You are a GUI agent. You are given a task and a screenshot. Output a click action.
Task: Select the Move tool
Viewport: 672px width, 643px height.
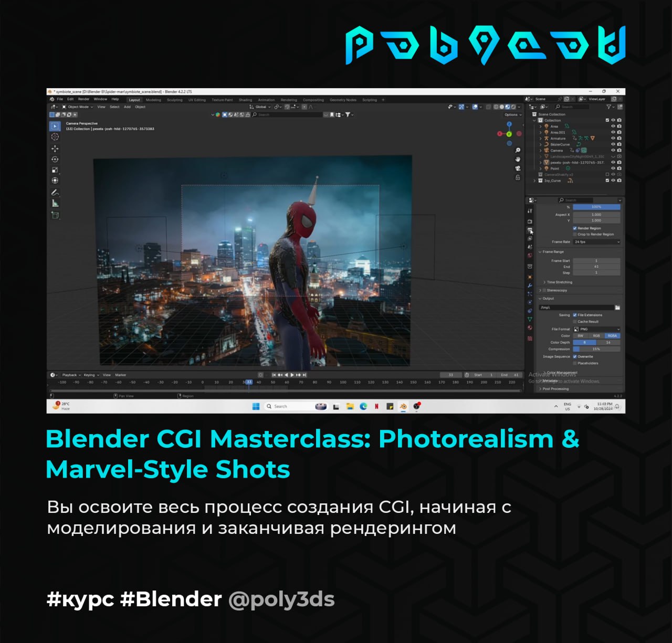click(55, 149)
